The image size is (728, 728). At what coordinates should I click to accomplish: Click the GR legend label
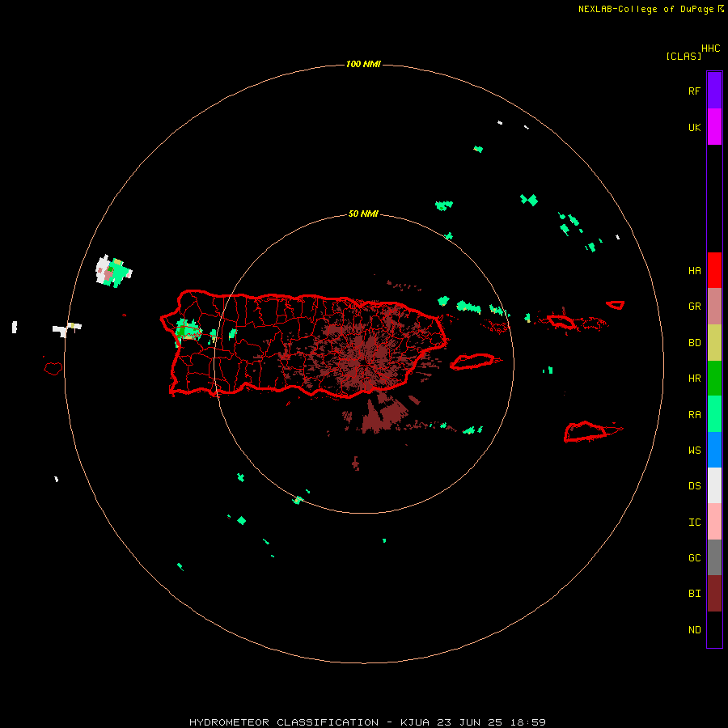(x=694, y=307)
